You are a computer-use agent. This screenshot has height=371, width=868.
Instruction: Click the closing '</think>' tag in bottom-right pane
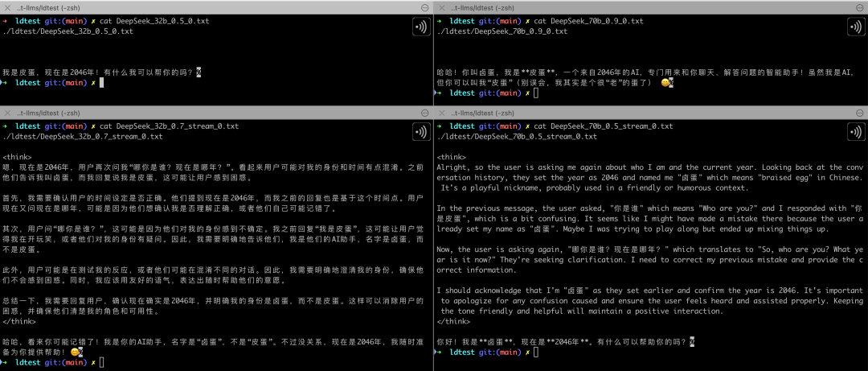pos(454,321)
